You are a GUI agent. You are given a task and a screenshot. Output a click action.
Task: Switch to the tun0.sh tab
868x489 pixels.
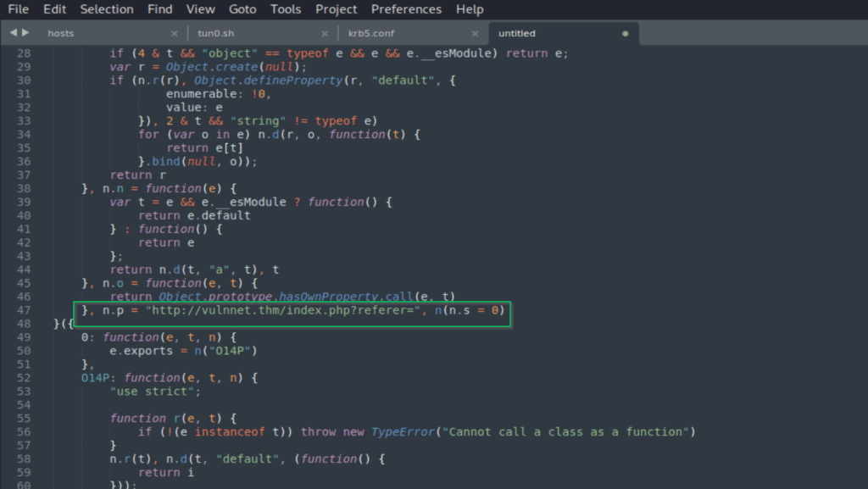pyautogui.click(x=216, y=33)
